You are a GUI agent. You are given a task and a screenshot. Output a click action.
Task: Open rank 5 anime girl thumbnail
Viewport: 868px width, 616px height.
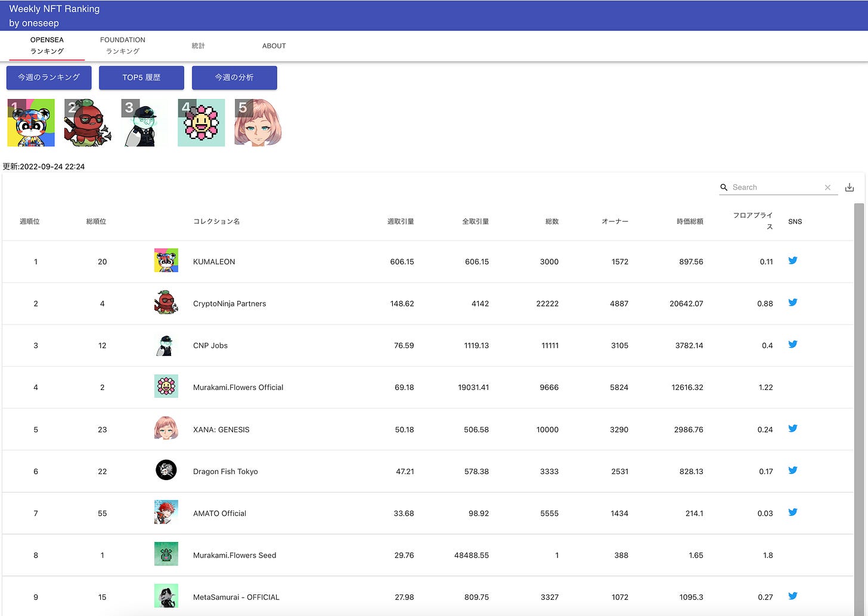click(x=258, y=123)
